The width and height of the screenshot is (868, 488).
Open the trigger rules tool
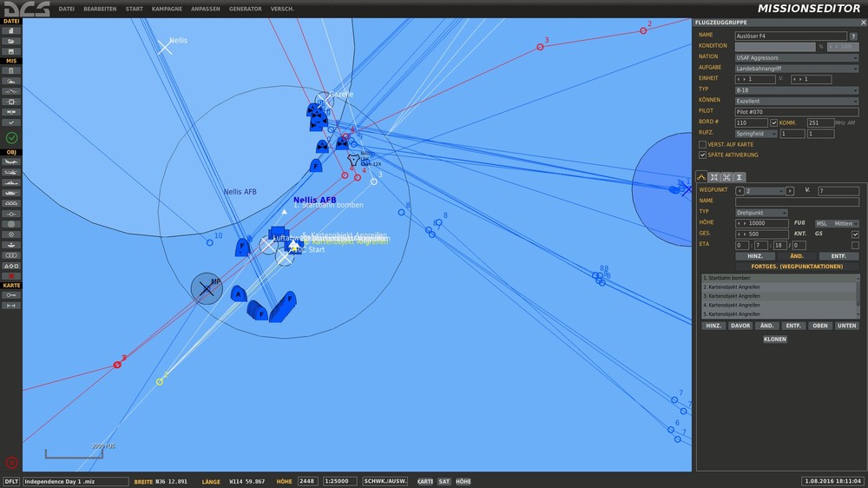coord(11,91)
